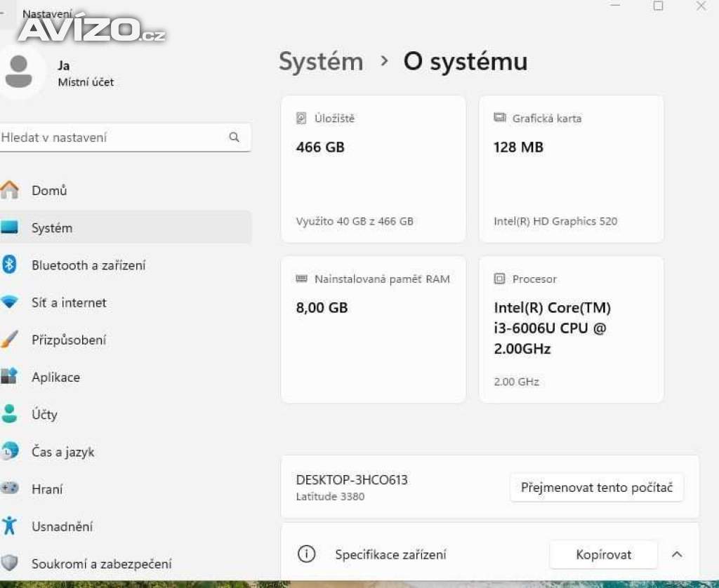Open the Účty settings text label
Viewport: 719px width, 588px height.
point(44,415)
